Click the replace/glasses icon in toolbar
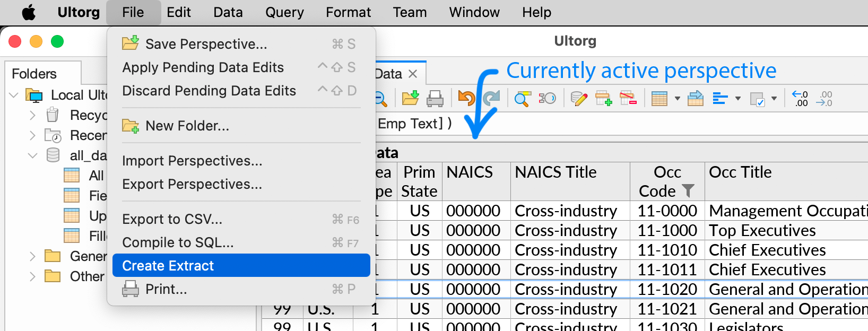Image resolution: width=868 pixels, height=331 pixels. point(547,98)
